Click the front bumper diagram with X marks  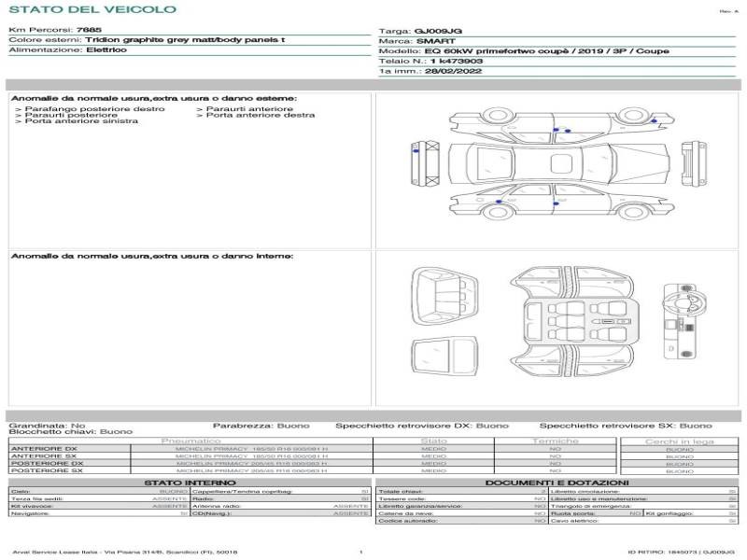pyautogui.click(x=425, y=163)
